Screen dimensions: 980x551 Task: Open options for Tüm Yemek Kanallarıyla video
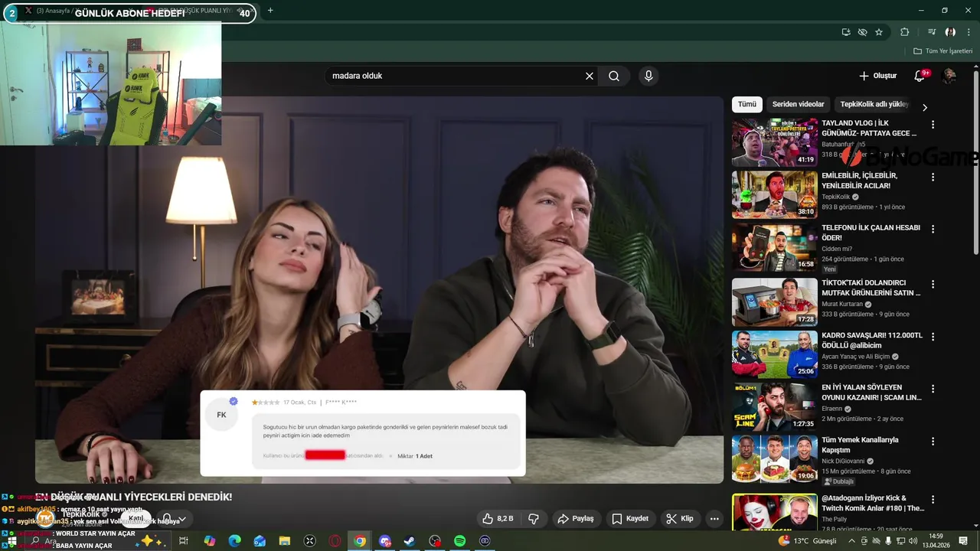click(x=933, y=442)
